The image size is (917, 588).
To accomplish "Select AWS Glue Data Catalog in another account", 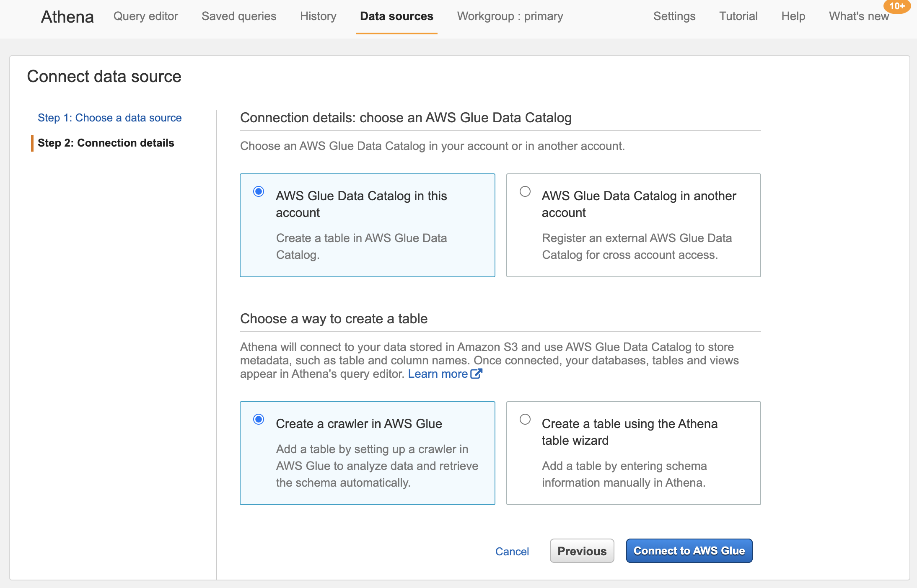I will [525, 191].
